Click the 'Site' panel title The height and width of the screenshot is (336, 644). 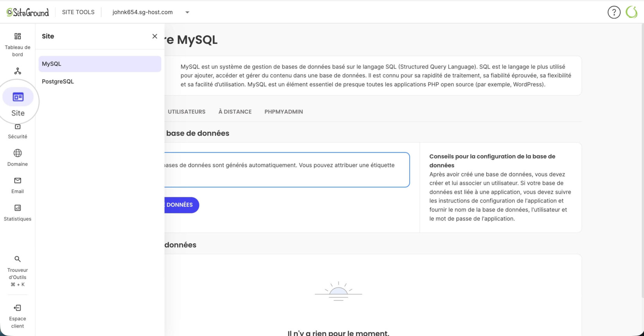48,36
